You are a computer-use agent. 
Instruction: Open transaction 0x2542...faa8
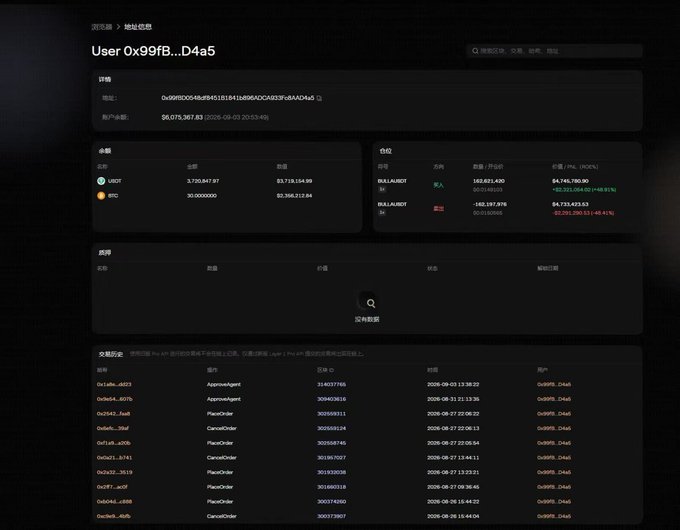(113, 414)
